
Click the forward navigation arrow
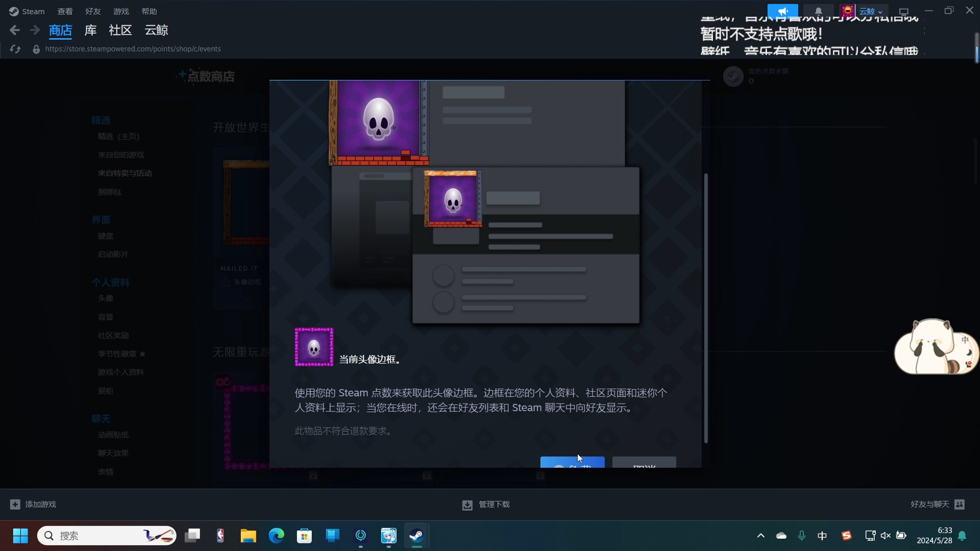point(35,30)
